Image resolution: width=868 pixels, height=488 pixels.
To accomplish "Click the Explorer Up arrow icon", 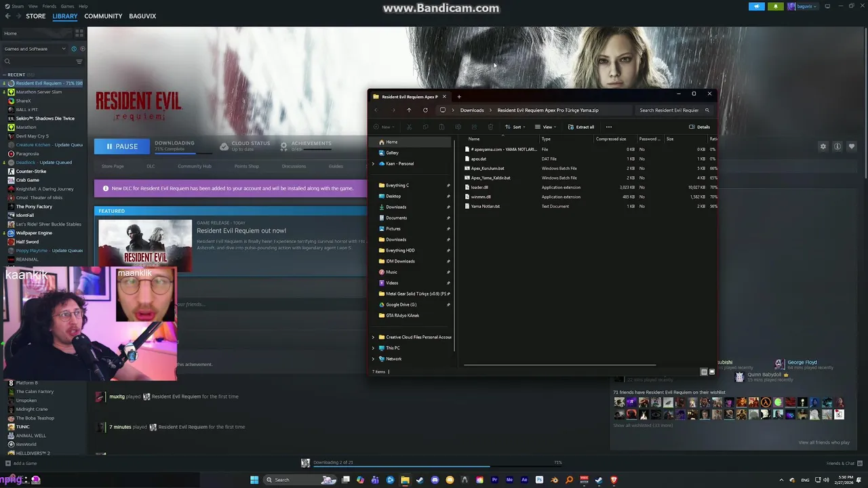I will (409, 110).
